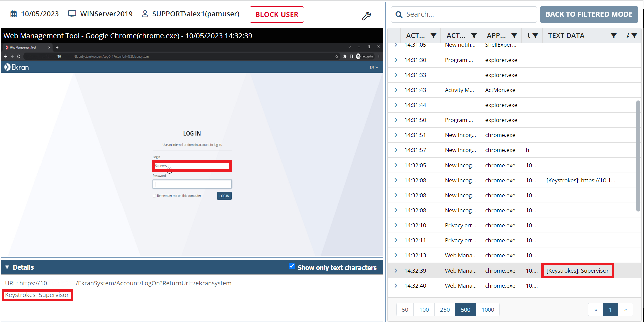
Task: Set page size to 100
Action: coord(424,310)
